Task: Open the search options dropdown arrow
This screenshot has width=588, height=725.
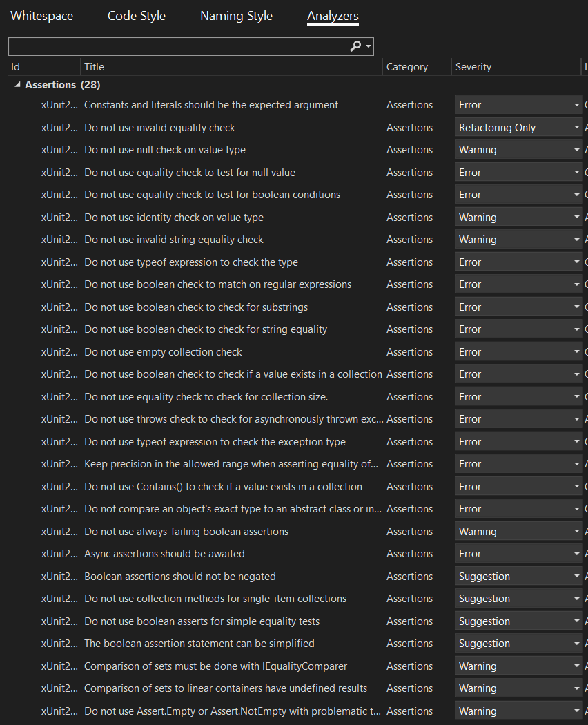Action: pyautogui.click(x=369, y=46)
